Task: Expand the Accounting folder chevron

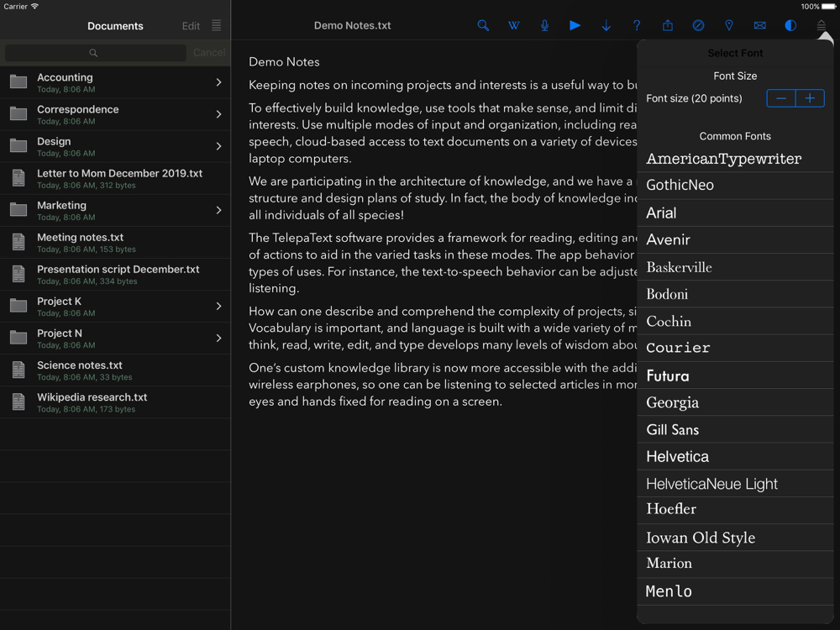Action: point(218,82)
